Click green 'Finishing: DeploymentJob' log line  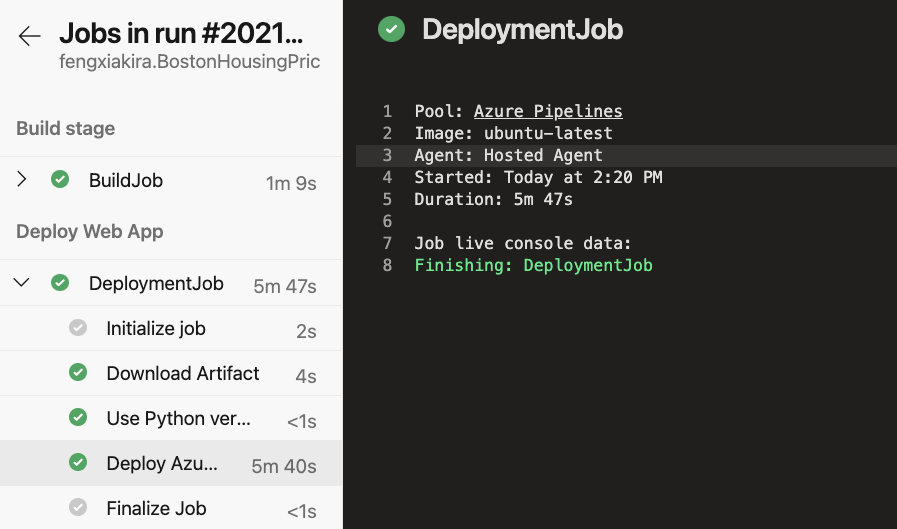pos(533,265)
